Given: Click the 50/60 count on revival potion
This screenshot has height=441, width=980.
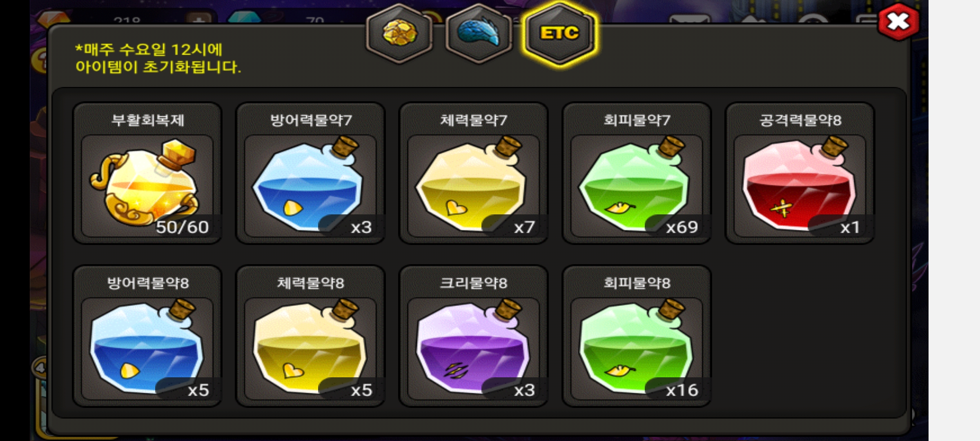Looking at the screenshot, I should [182, 227].
